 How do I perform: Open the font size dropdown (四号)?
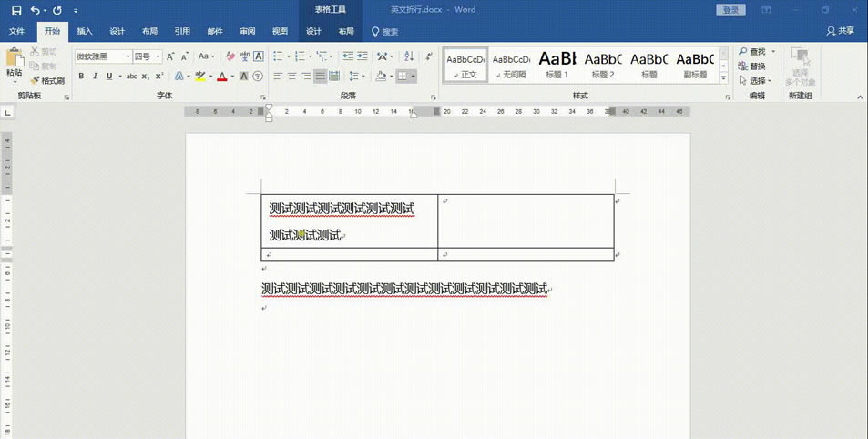pyautogui.click(x=158, y=56)
